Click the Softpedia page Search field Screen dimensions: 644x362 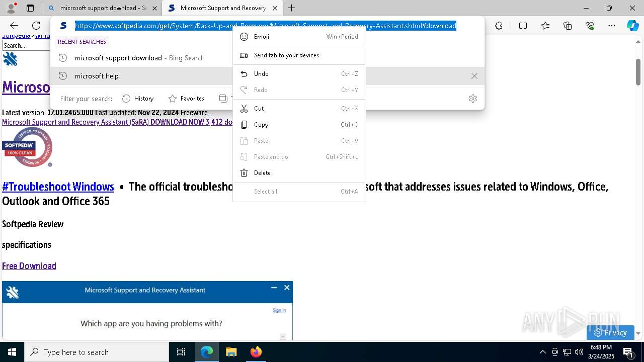[26, 46]
